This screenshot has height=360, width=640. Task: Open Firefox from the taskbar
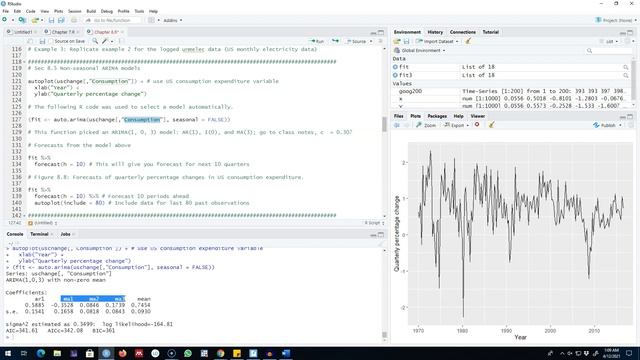point(122,353)
